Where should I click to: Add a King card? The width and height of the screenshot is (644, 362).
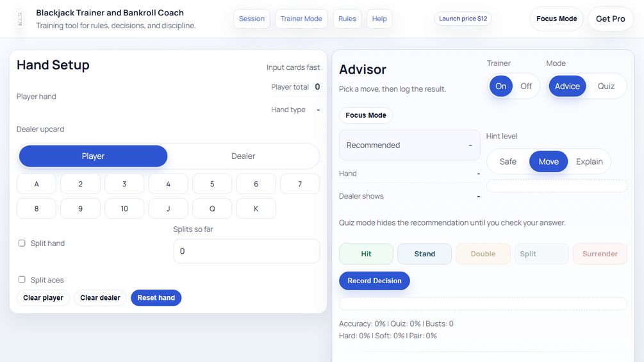[256, 209]
